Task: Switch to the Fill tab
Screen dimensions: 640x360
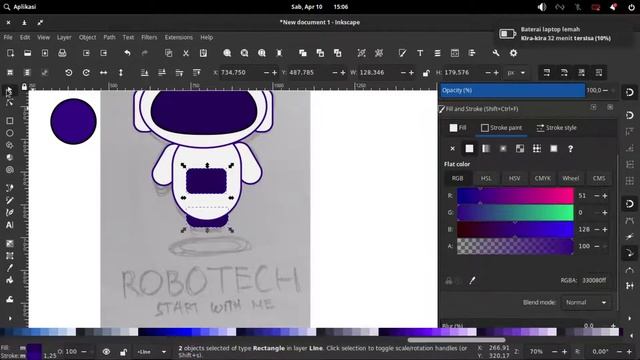Action: pyautogui.click(x=458, y=128)
